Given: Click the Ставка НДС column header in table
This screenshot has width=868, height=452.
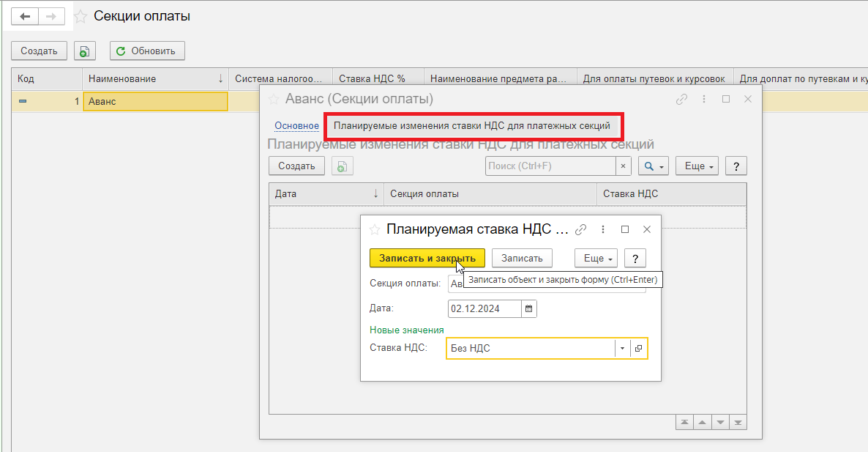Looking at the screenshot, I should point(671,194).
